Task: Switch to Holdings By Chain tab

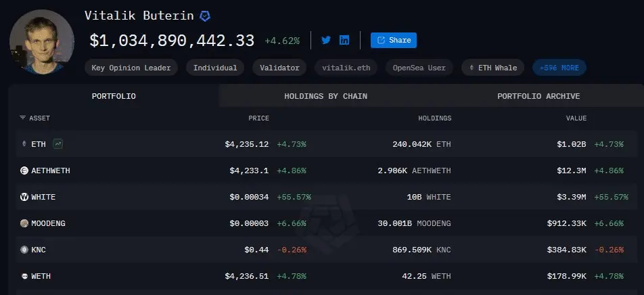Action: (325, 96)
